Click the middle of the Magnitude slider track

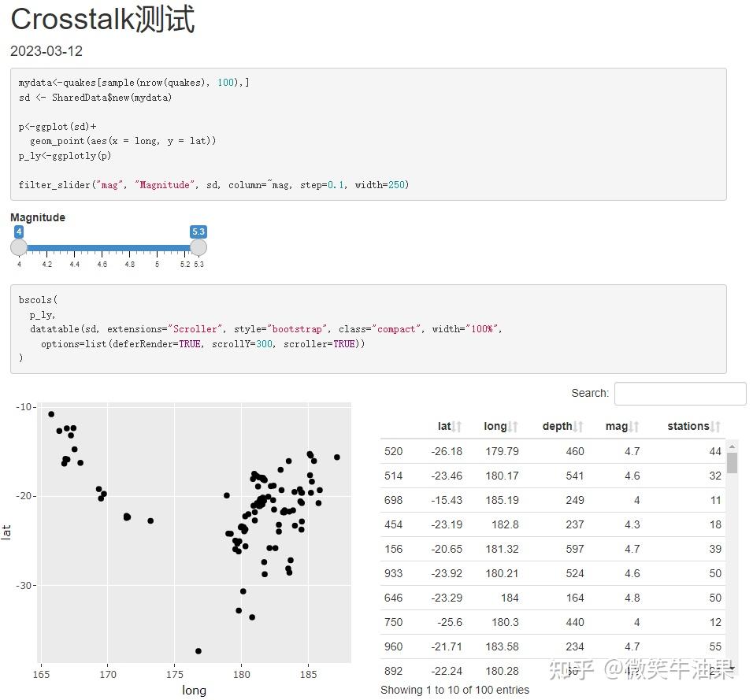(x=108, y=246)
